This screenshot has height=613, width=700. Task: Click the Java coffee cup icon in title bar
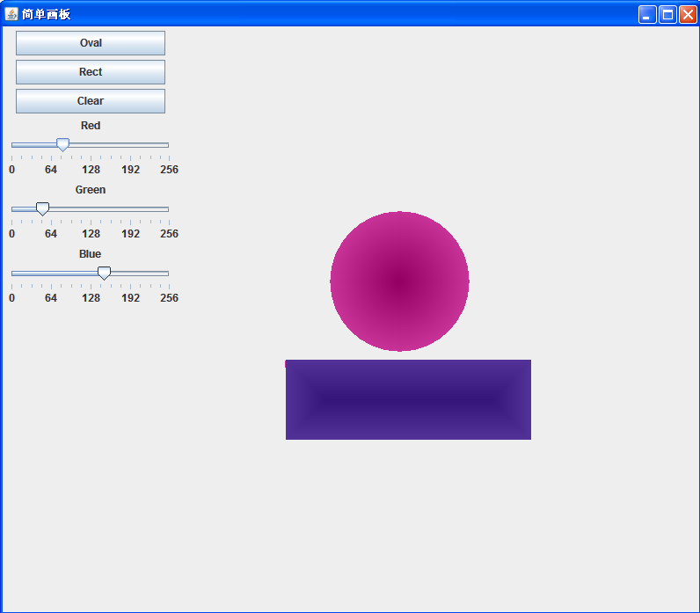coord(11,14)
